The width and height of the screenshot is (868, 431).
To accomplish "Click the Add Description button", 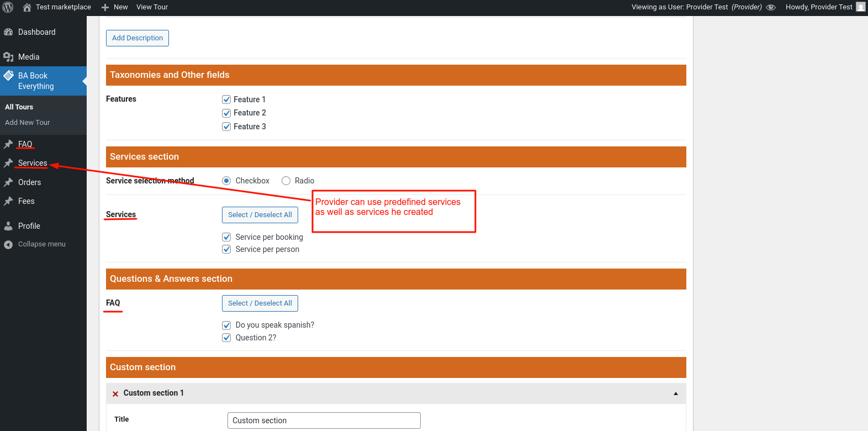I will [x=137, y=38].
